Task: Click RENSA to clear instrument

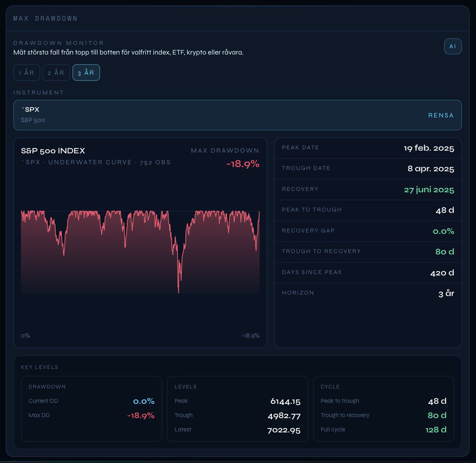Action: coord(441,115)
